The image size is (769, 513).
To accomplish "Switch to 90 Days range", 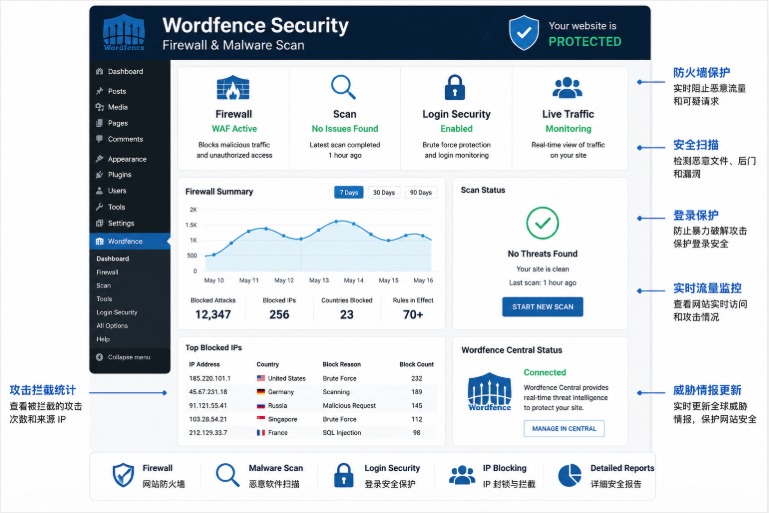I will pos(420,193).
